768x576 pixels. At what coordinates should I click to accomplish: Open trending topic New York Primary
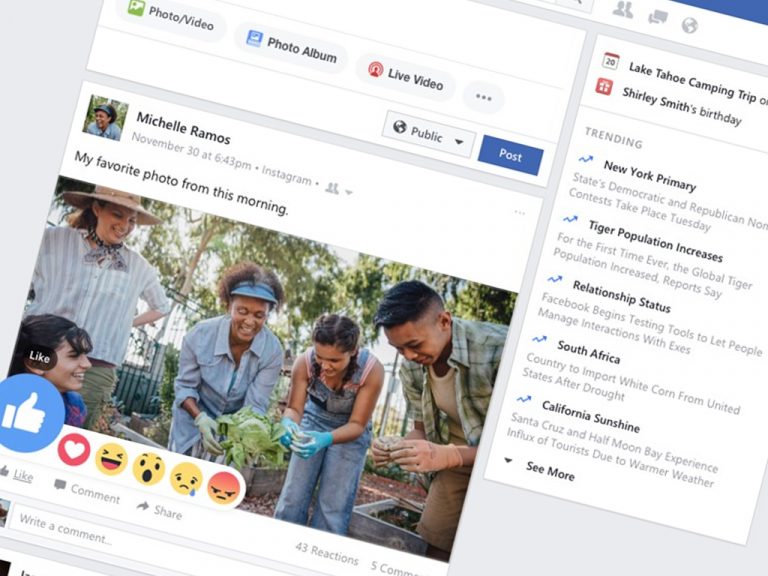pos(649,175)
